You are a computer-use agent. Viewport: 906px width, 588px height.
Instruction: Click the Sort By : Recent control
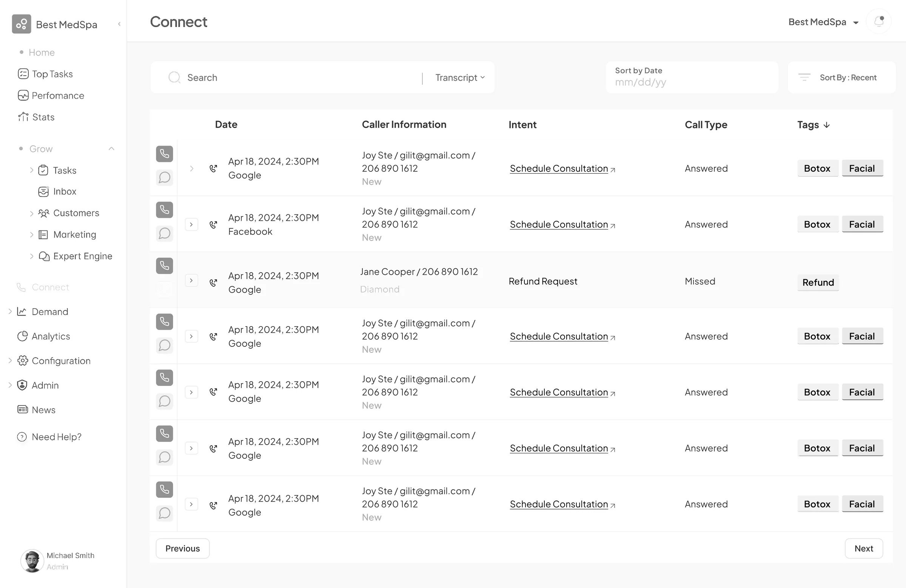click(x=842, y=77)
